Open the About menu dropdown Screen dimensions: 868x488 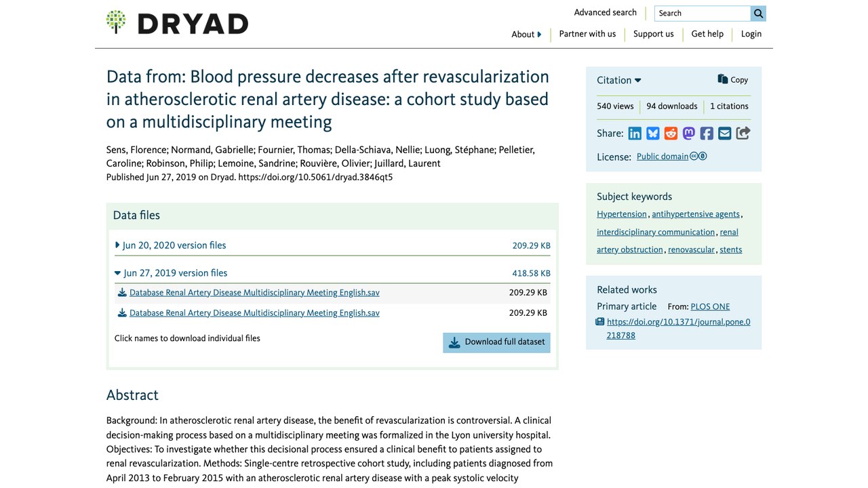coord(526,35)
